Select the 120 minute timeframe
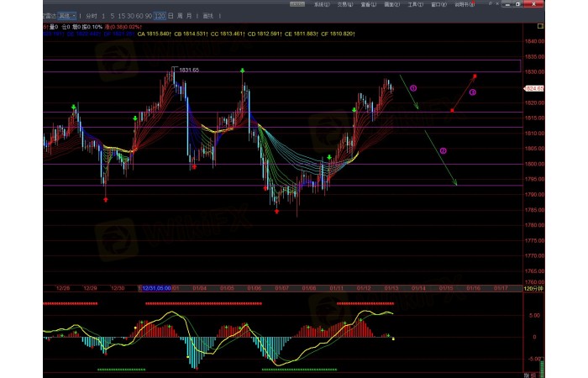 [x=160, y=16]
